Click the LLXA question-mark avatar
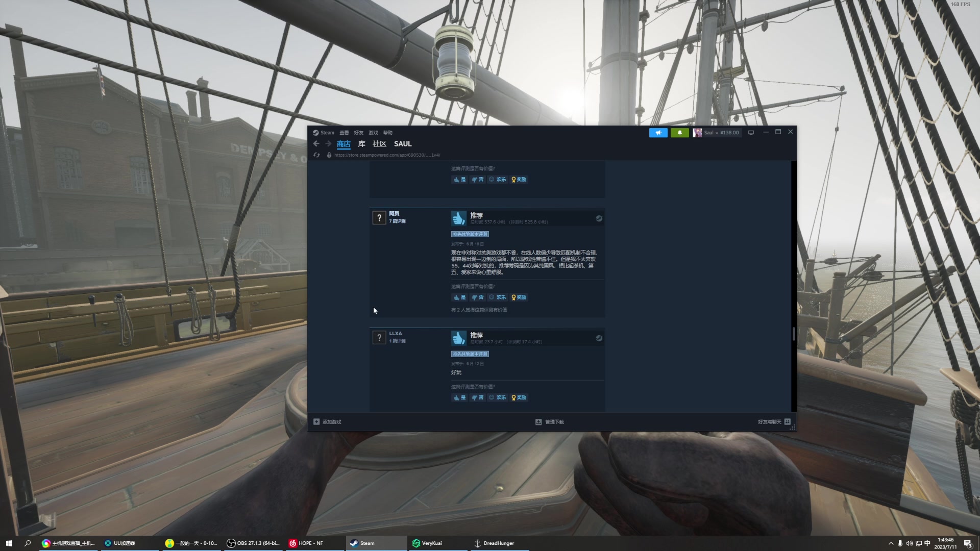Image resolution: width=980 pixels, height=551 pixels. [379, 338]
